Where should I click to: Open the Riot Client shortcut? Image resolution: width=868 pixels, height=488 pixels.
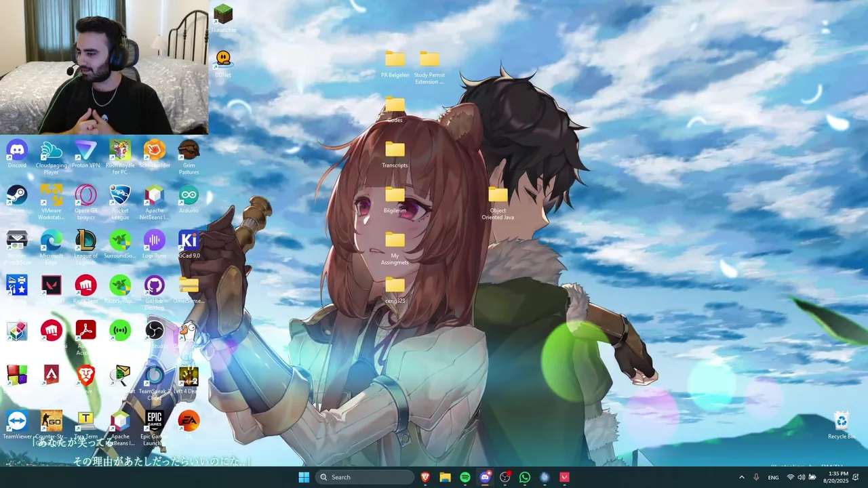pyautogui.click(x=86, y=289)
